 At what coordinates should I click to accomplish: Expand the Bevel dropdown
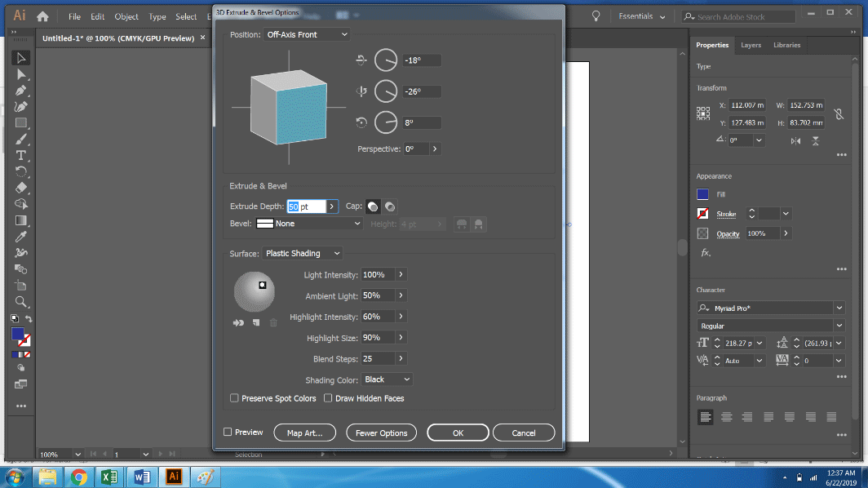click(x=308, y=223)
